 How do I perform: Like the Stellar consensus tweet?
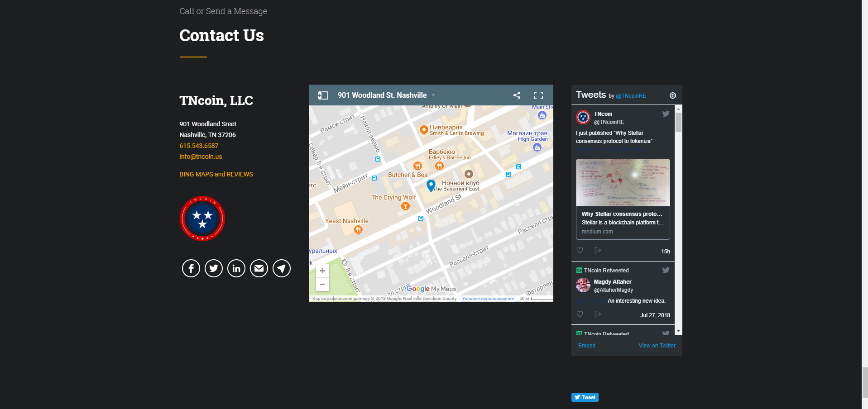pos(580,250)
